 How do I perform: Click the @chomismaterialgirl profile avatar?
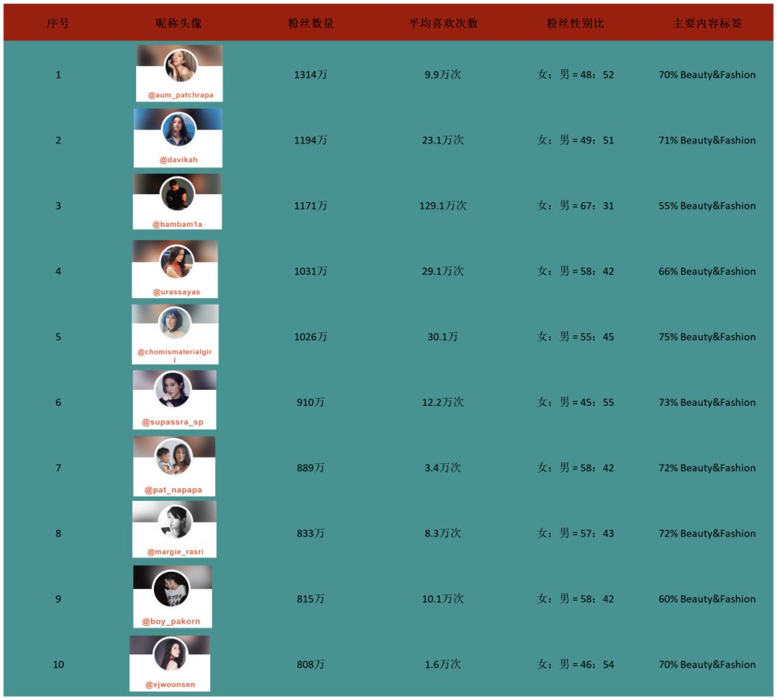tap(174, 322)
